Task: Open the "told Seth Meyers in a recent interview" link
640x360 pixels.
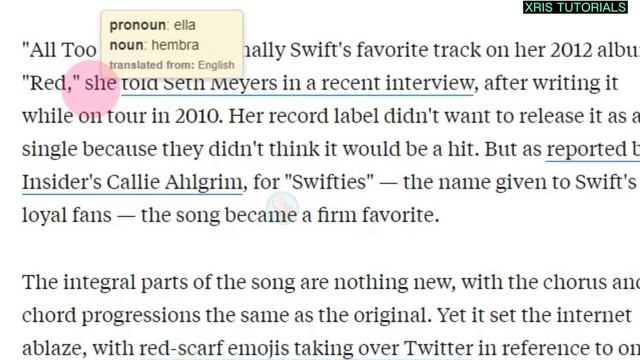Action: point(298,84)
